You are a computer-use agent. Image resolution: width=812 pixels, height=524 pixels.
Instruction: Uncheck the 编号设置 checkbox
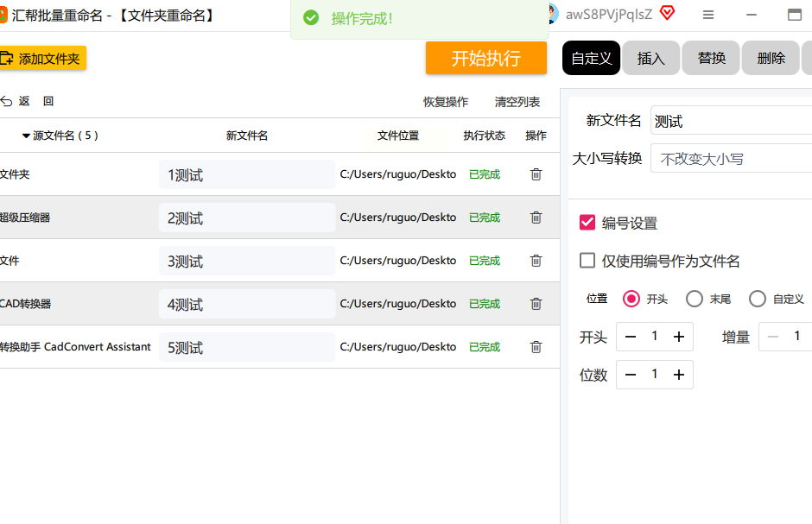pos(587,223)
